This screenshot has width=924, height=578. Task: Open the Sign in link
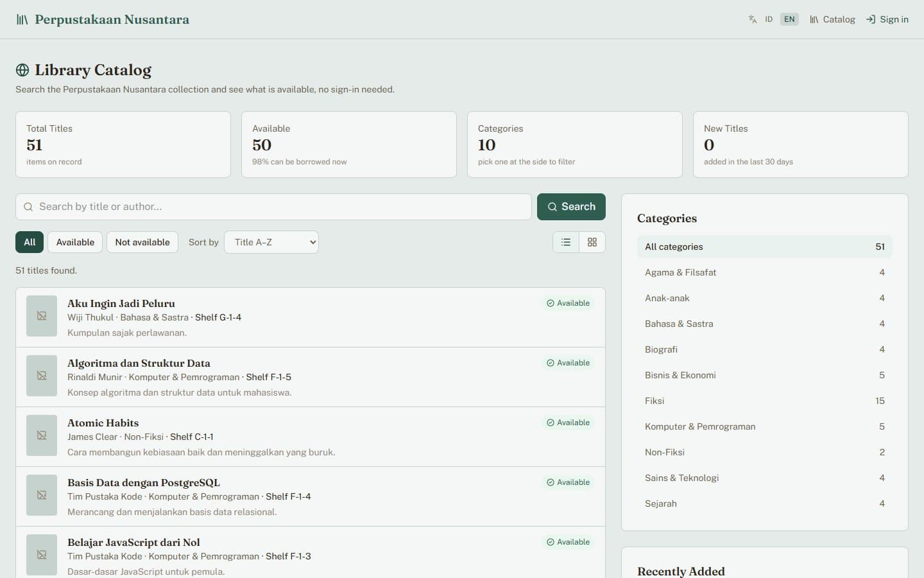click(x=887, y=19)
